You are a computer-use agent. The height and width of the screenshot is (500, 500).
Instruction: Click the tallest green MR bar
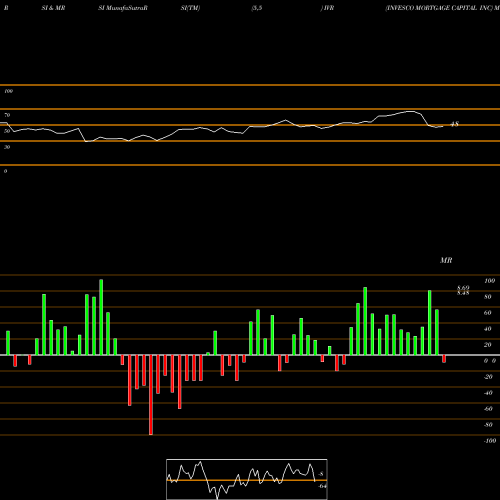coord(101,317)
